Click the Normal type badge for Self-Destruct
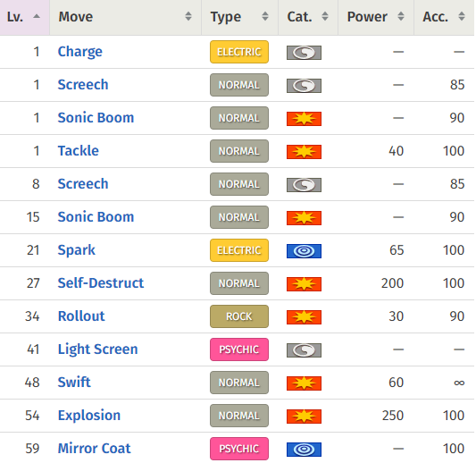 [x=239, y=283]
